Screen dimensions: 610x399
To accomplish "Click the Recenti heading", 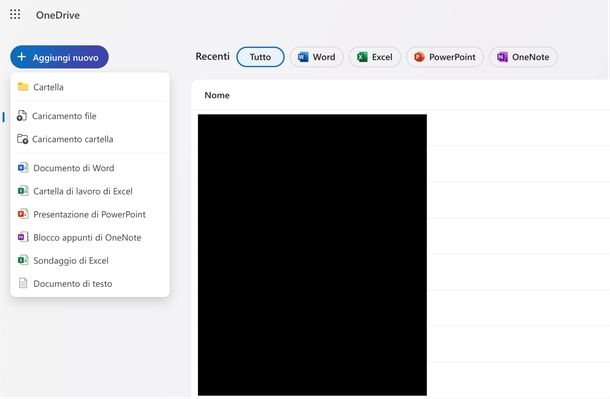I will tap(212, 56).
